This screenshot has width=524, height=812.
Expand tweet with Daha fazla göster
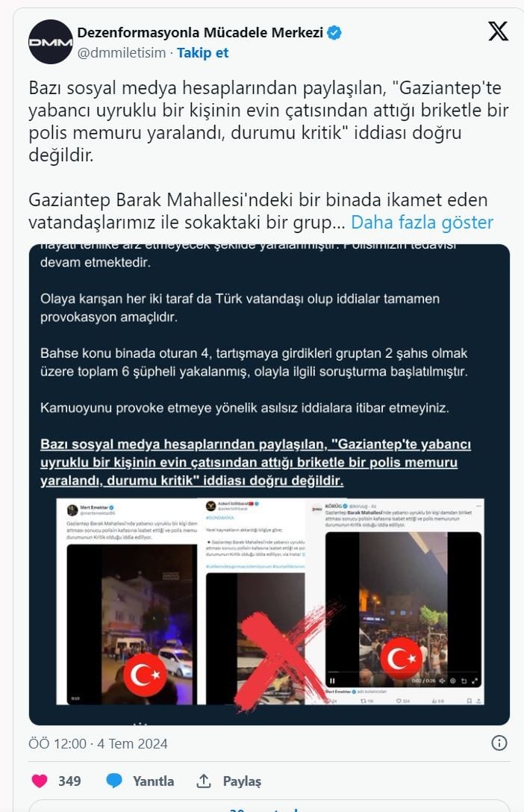[x=422, y=222]
